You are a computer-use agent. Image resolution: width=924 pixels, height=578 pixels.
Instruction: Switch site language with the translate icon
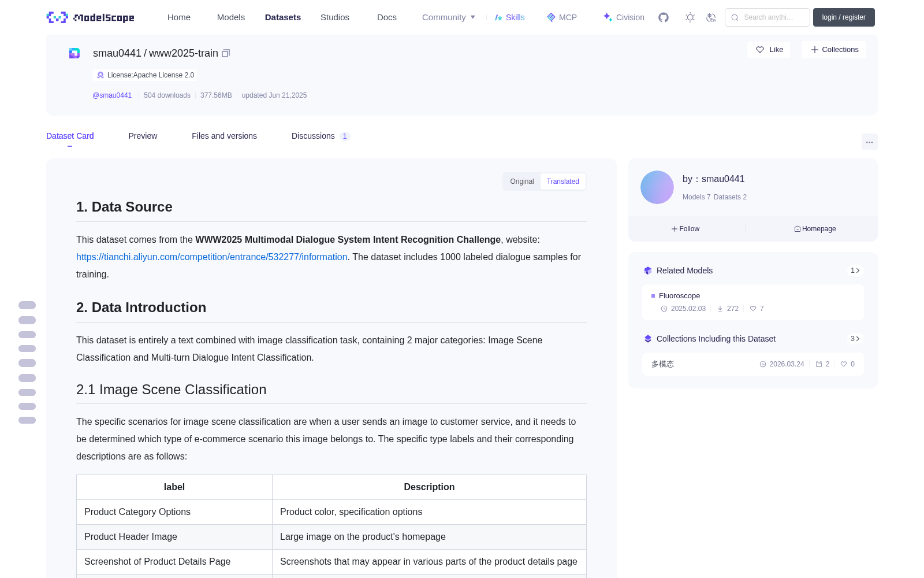[711, 17]
